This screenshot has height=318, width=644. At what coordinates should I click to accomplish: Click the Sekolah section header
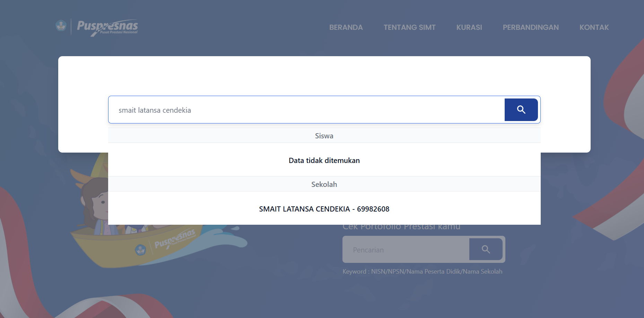(x=324, y=184)
